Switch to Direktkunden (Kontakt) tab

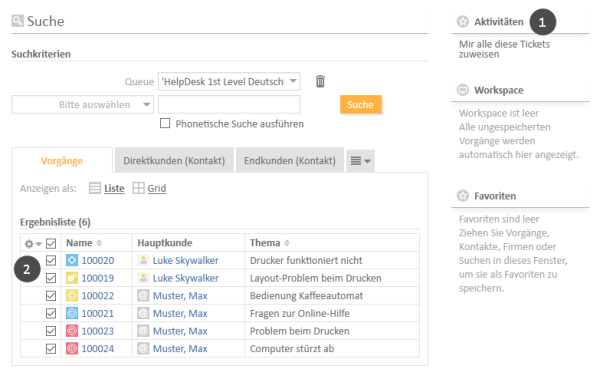pos(174,160)
